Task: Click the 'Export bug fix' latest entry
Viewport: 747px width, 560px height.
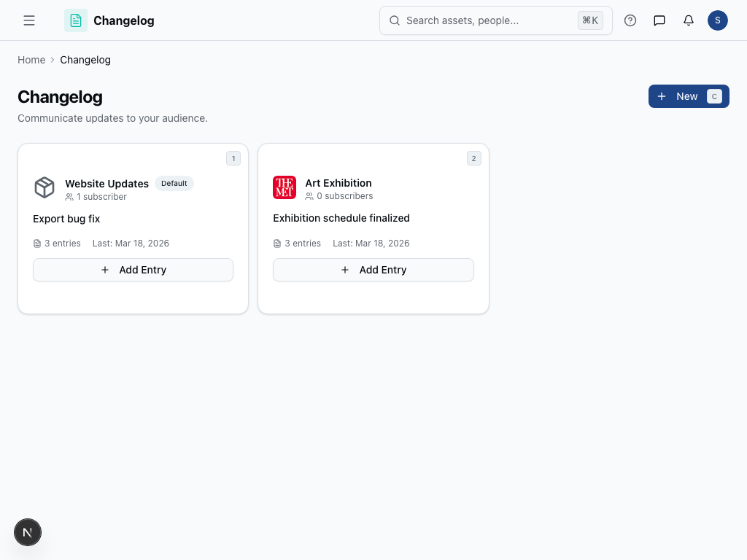Action: click(x=66, y=219)
